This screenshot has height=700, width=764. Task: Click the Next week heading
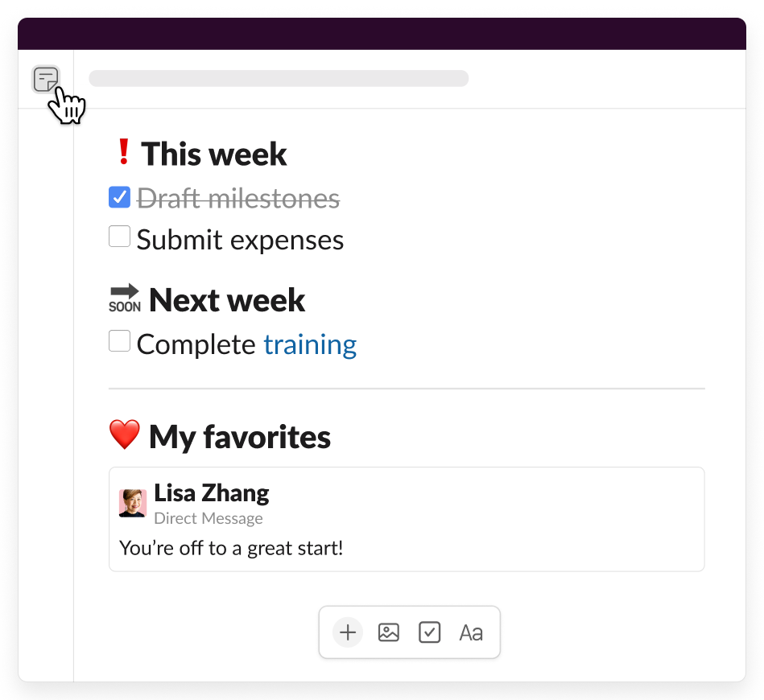point(227,300)
